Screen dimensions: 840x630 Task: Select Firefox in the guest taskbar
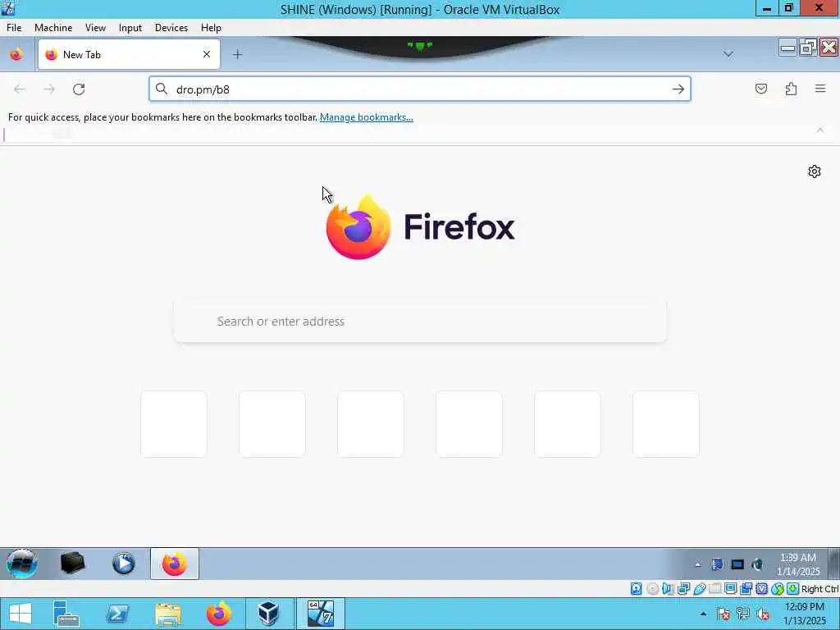[x=175, y=564]
